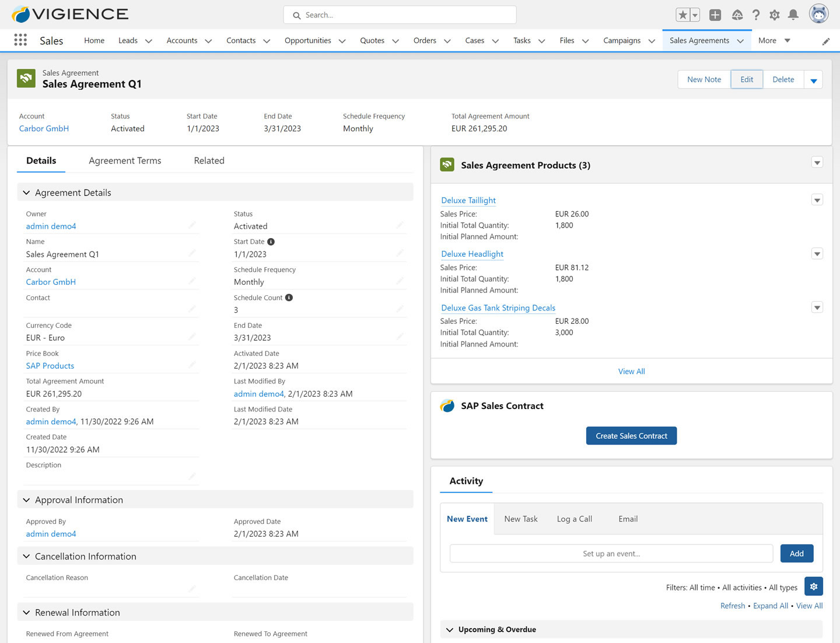
Task: Switch to the Agreement Terms tab
Action: point(125,160)
